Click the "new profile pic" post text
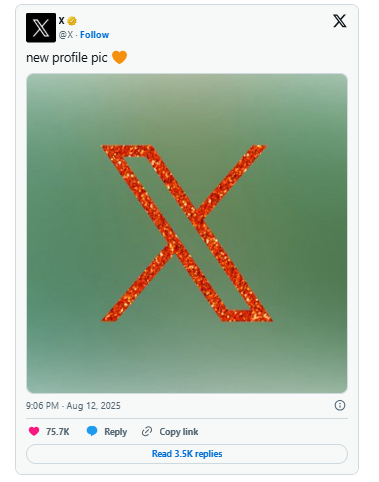Image resolution: width=379 pixels, height=482 pixels. (x=67, y=58)
